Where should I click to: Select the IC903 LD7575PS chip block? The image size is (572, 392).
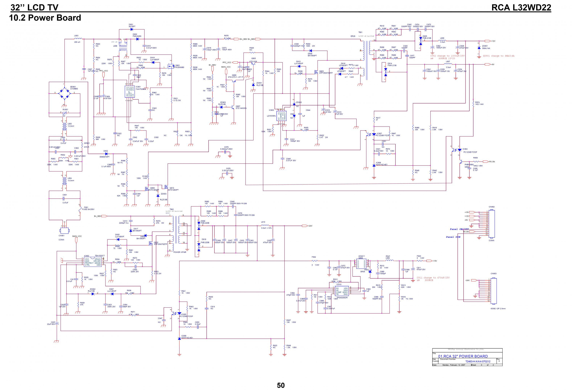pyautogui.click(x=282, y=116)
